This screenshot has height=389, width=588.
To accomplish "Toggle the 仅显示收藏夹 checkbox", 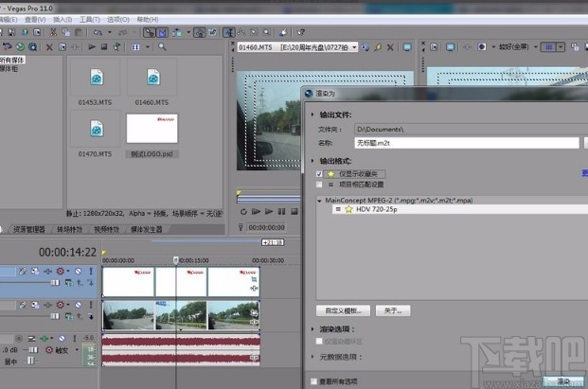I will pyautogui.click(x=318, y=174).
